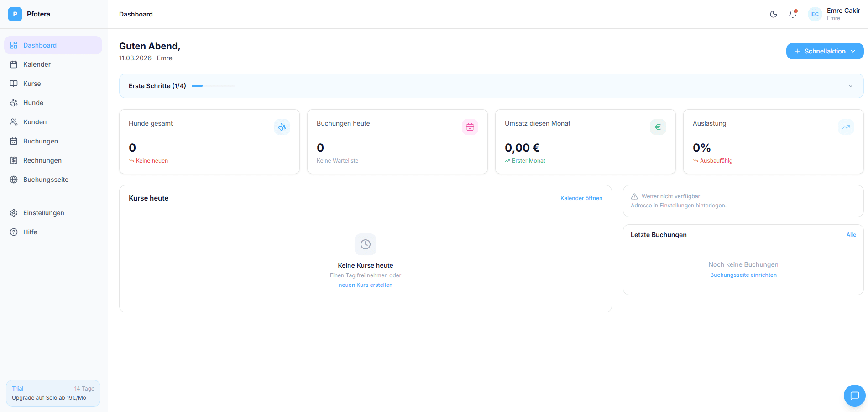Click the euro icon on the Umsatz card
The image size is (868, 412).
point(658,127)
